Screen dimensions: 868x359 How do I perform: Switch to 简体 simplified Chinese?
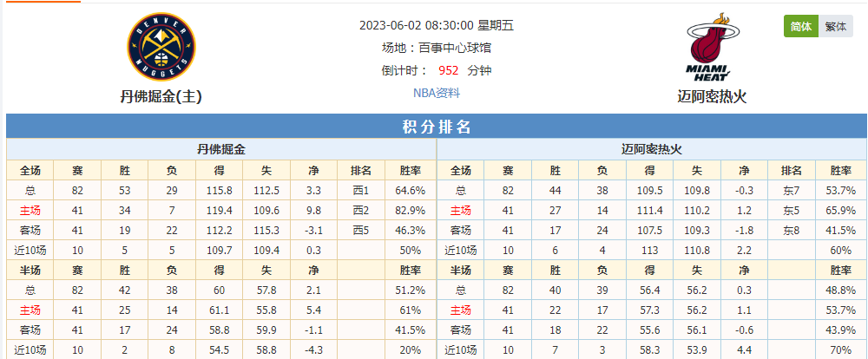point(800,27)
